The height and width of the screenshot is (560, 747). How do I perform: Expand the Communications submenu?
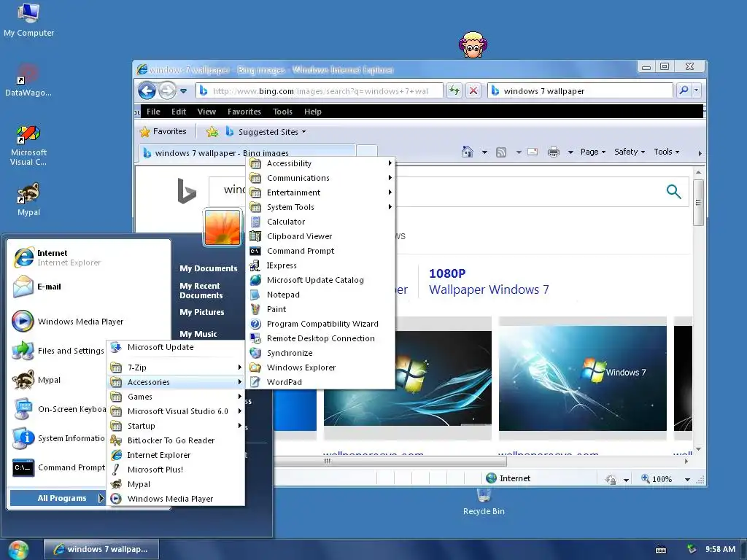(x=321, y=178)
